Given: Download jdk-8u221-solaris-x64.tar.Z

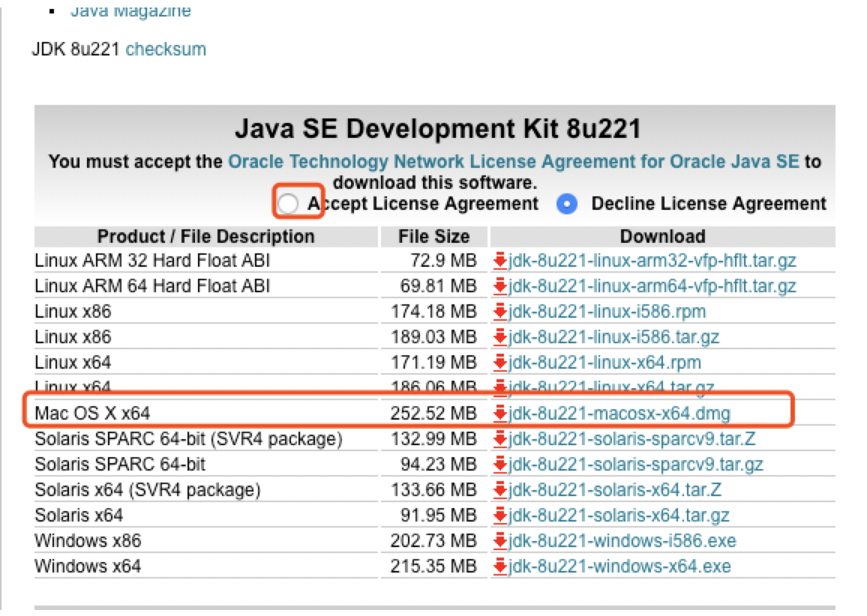Looking at the screenshot, I should tap(615, 489).
